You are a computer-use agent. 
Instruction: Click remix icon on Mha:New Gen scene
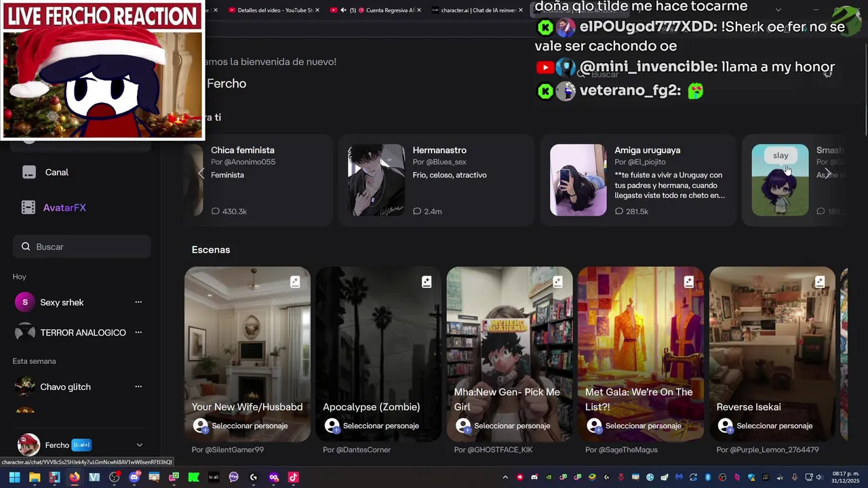point(557,282)
